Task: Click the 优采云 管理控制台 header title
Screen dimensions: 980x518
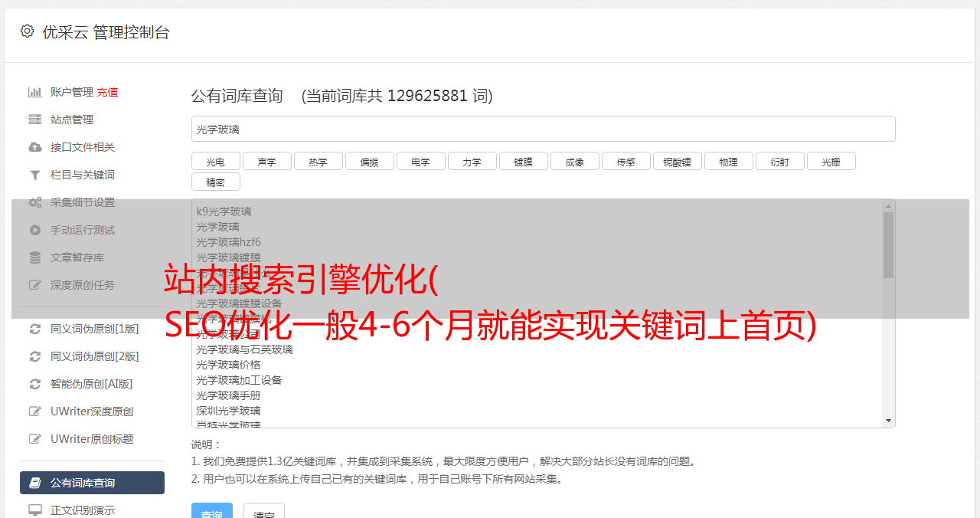Action: pos(106,32)
